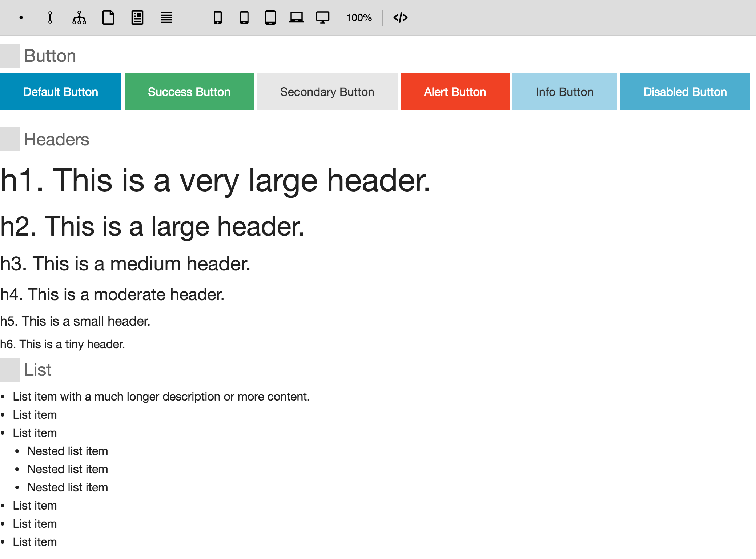Viewport: 756px width, 559px height.
Task: Toggle code view with </> icon
Action: pyautogui.click(x=401, y=17)
